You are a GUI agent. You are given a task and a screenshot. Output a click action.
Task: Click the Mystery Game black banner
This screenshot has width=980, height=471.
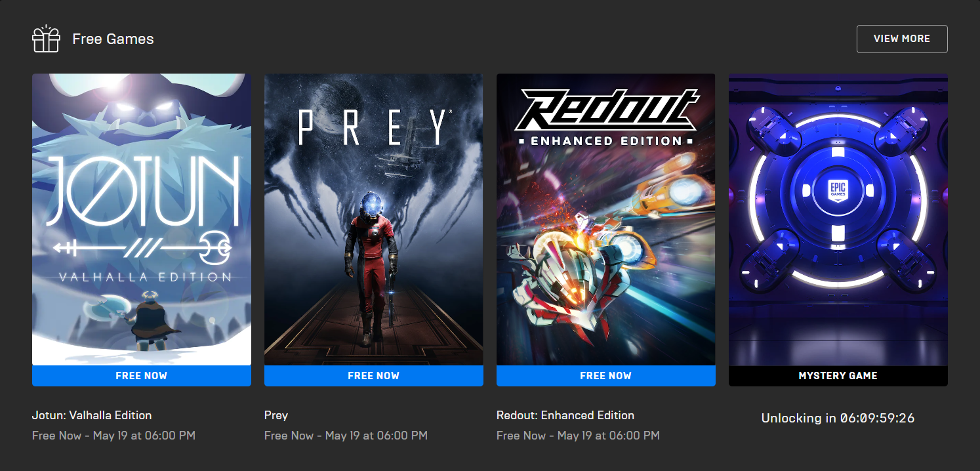[x=838, y=376]
